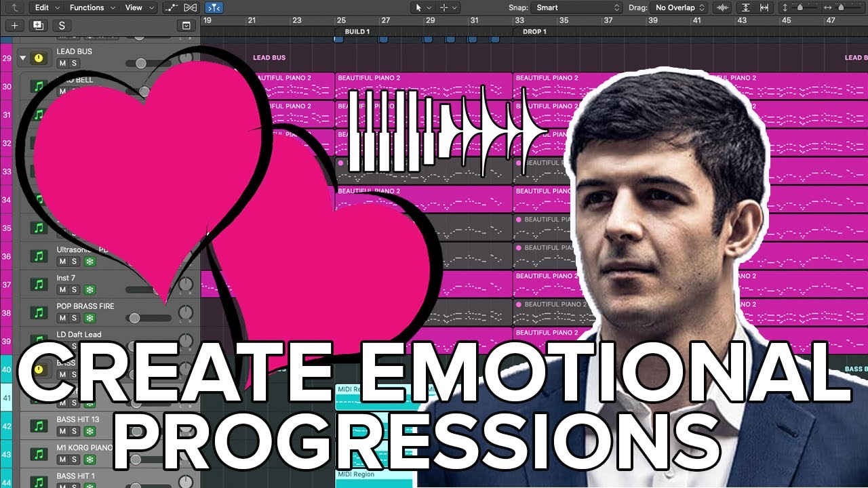Toggle the Vertical Auto Zoom icon
Viewport: 868px width, 488px height.
(746, 7)
